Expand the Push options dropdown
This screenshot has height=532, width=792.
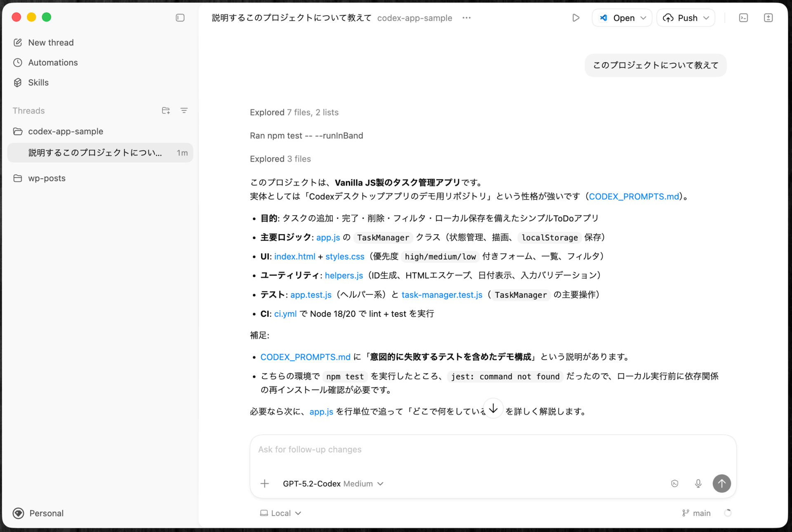click(706, 18)
